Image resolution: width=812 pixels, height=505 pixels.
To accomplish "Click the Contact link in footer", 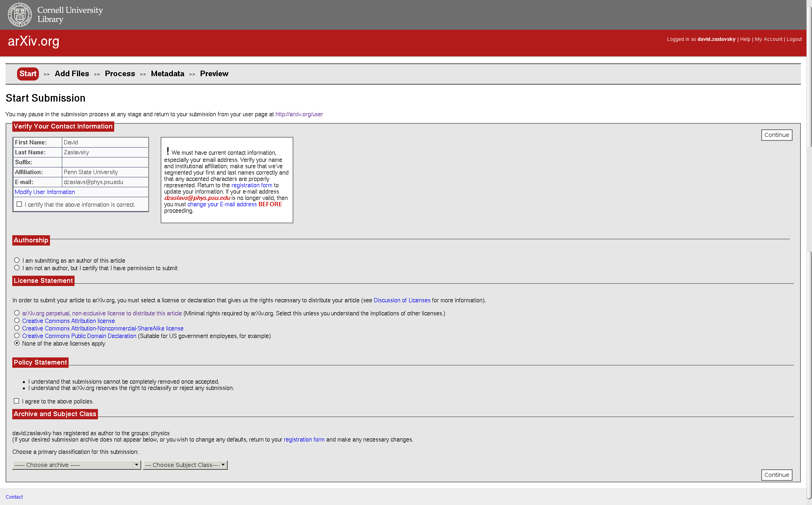I will [14, 497].
